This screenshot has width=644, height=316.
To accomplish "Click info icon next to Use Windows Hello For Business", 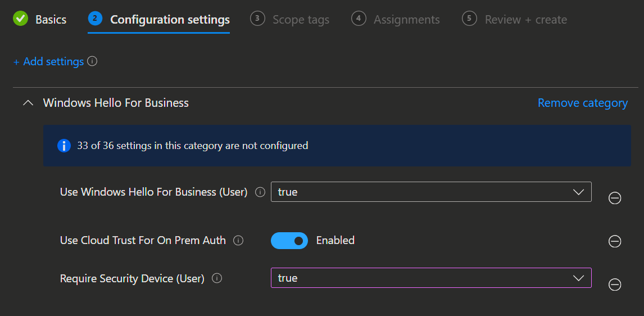I will [260, 192].
